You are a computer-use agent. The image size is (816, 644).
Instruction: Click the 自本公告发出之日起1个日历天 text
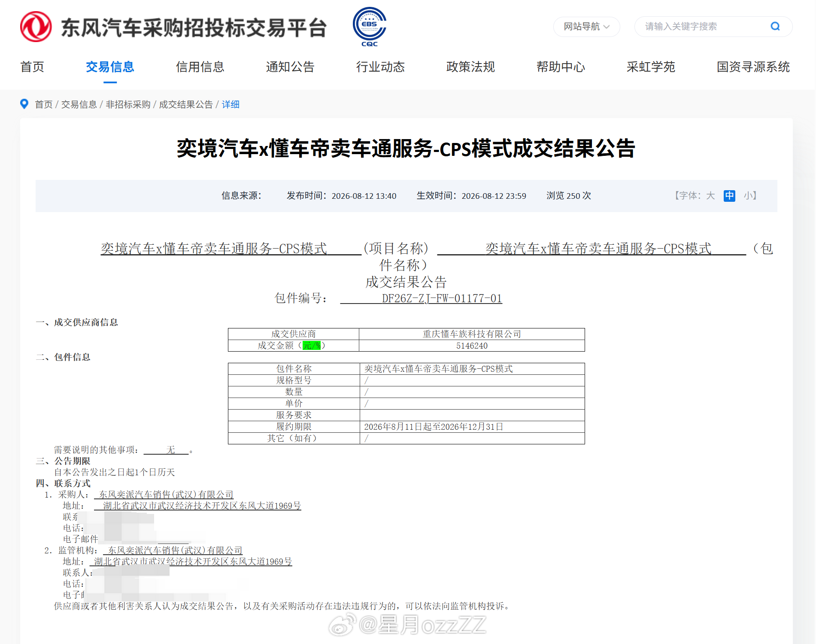click(114, 472)
